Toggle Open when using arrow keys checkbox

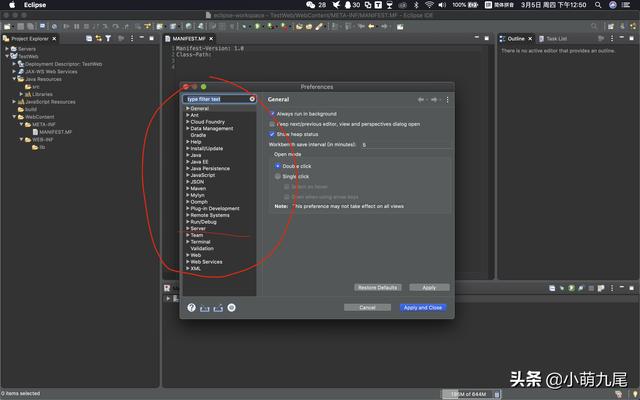(x=287, y=197)
